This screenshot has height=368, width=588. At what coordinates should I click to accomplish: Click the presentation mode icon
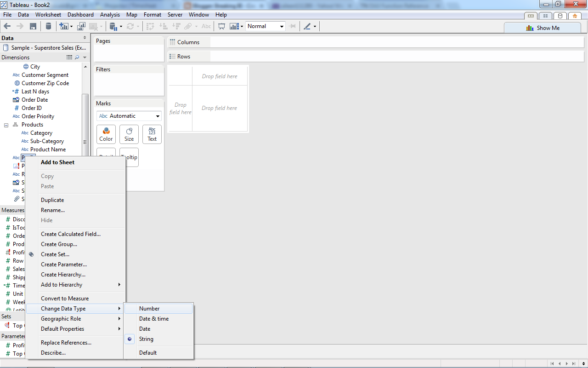(221, 26)
